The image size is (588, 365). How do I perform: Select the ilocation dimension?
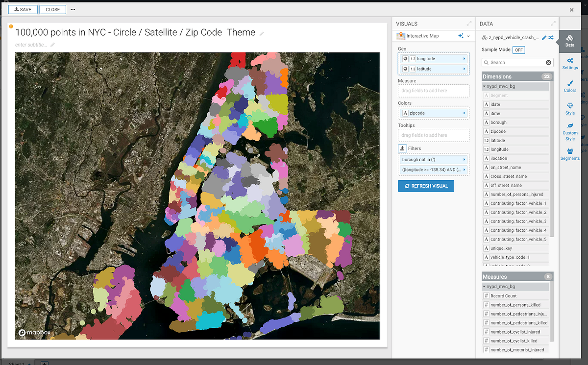515,158
